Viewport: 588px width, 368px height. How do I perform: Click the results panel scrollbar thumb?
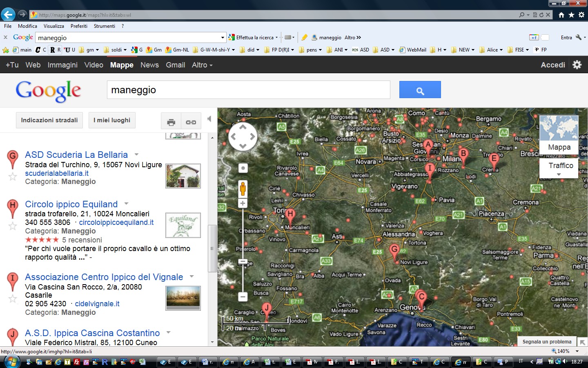pos(212,248)
